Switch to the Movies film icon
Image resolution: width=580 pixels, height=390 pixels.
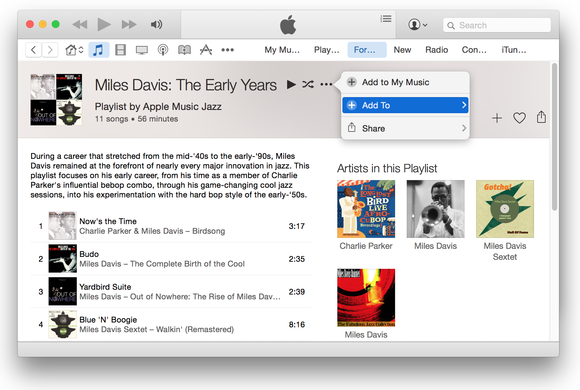(121, 50)
